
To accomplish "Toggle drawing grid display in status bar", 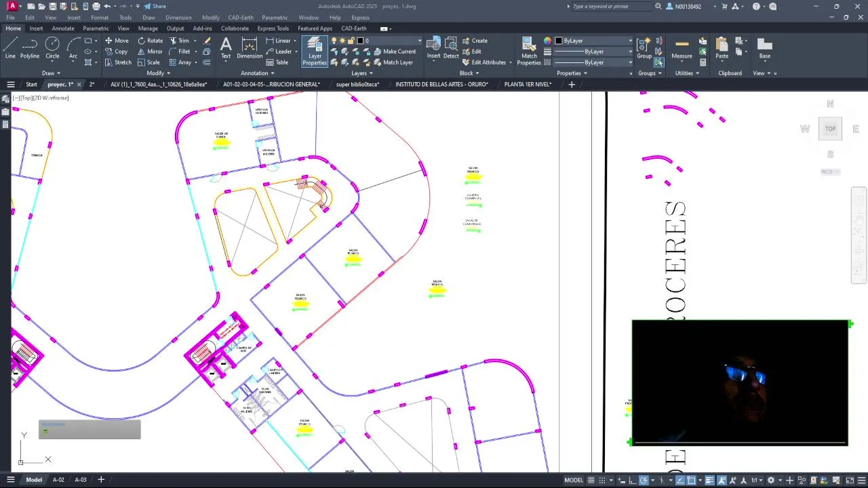I will click(592, 480).
